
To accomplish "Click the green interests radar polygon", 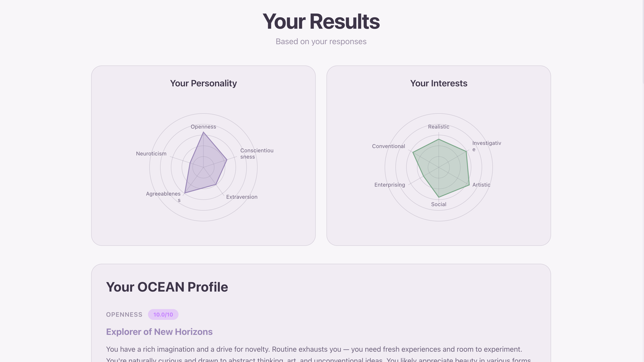I will (x=443, y=170).
